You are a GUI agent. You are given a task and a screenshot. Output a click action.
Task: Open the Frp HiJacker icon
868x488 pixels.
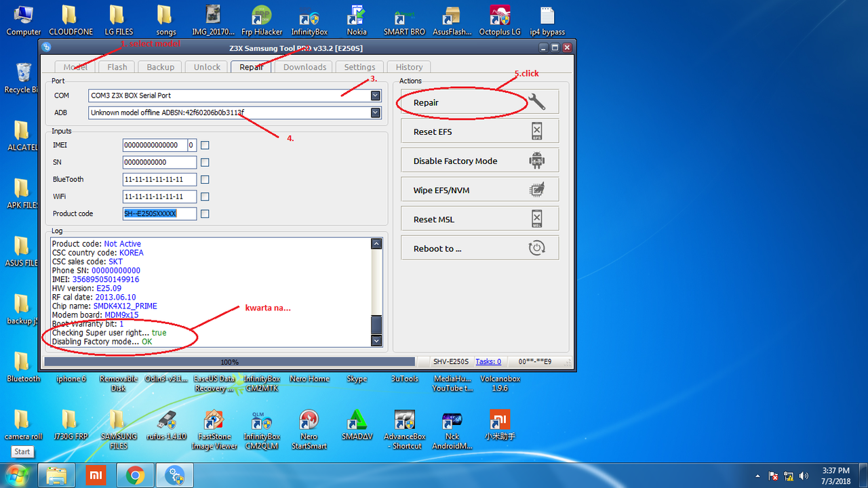pyautogui.click(x=262, y=21)
